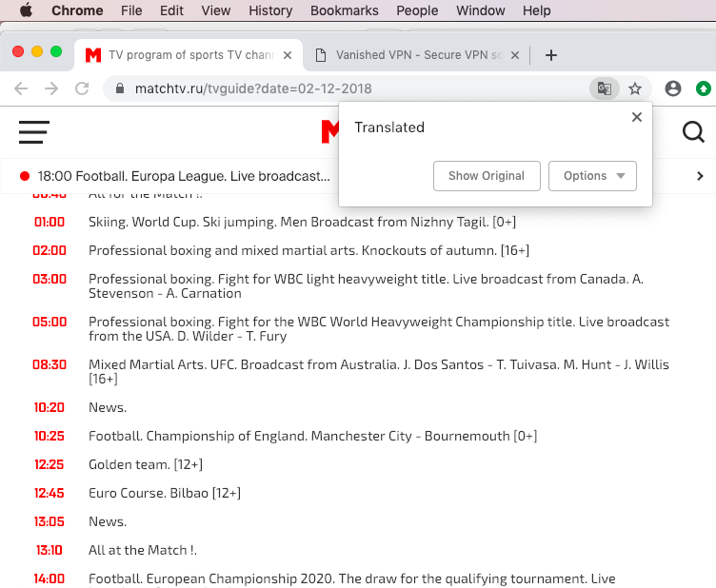Open the Apple menu

[x=26, y=10]
